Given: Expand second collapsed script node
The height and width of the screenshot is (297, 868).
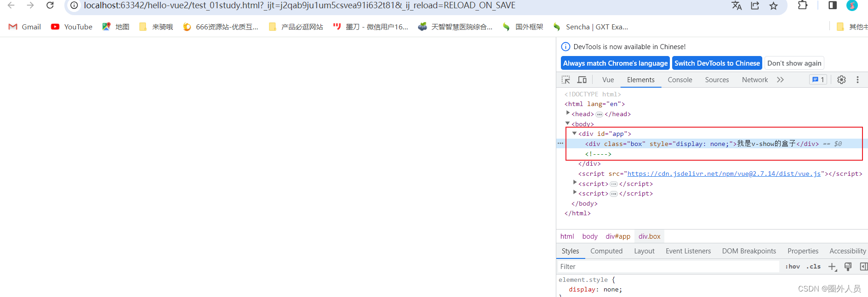Looking at the screenshot, I should click(575, 192).
